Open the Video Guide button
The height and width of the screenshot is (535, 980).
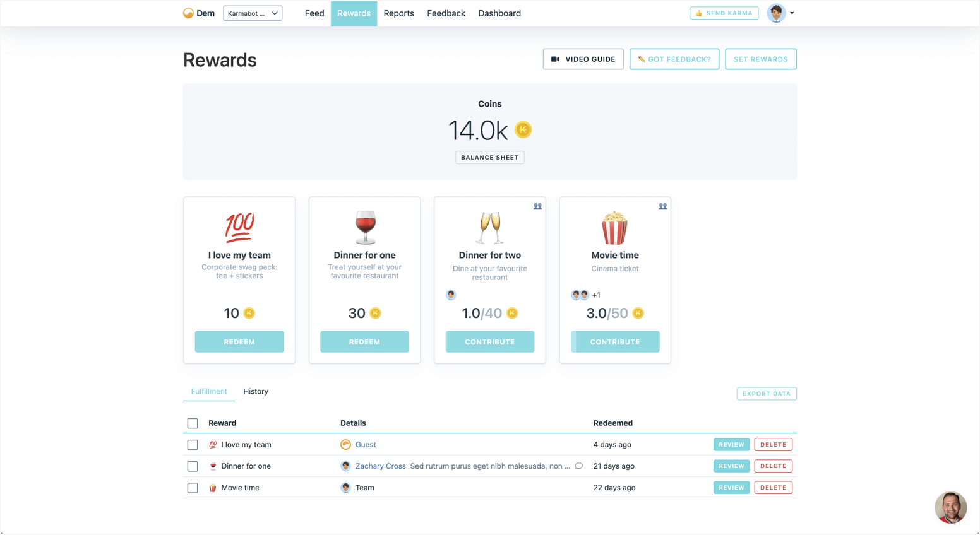tap(583, 59)
